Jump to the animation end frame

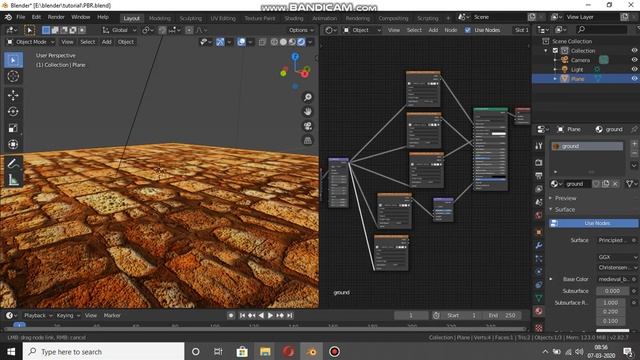[290, 316]
